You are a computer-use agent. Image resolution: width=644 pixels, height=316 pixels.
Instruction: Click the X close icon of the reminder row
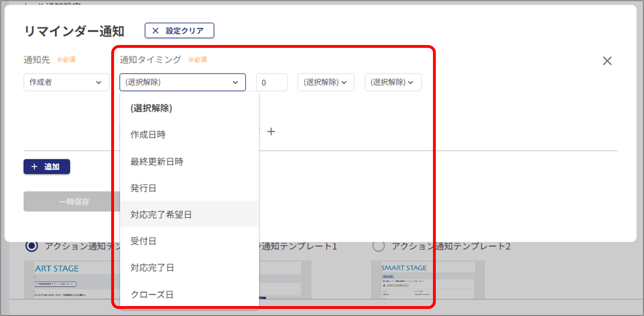tap(607, 61)
